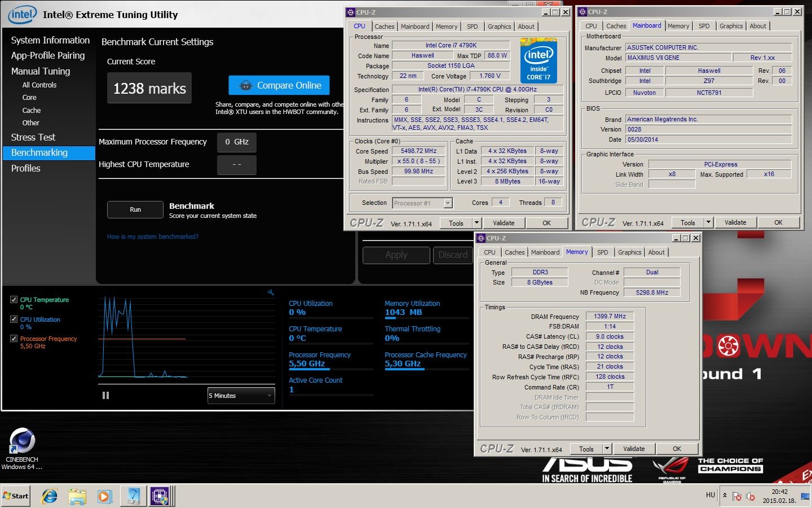
Task: Open 'How is my system benchmarked?' link
Action: 153,237
